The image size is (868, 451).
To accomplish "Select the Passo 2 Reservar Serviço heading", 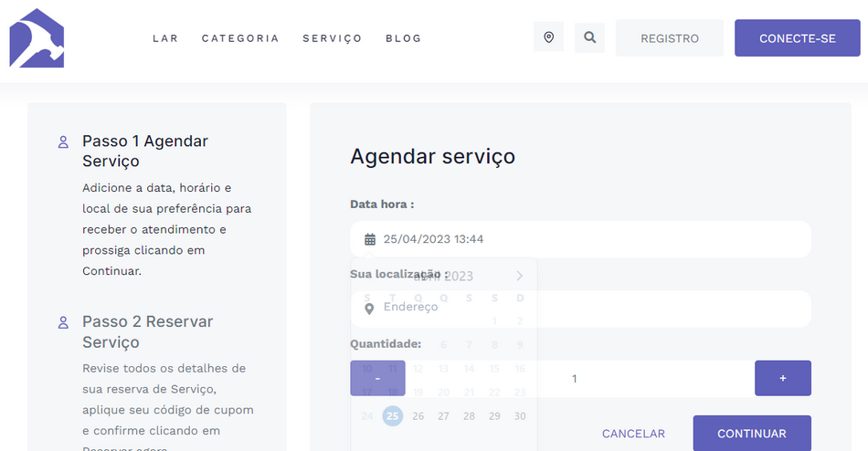I will 147,331.
